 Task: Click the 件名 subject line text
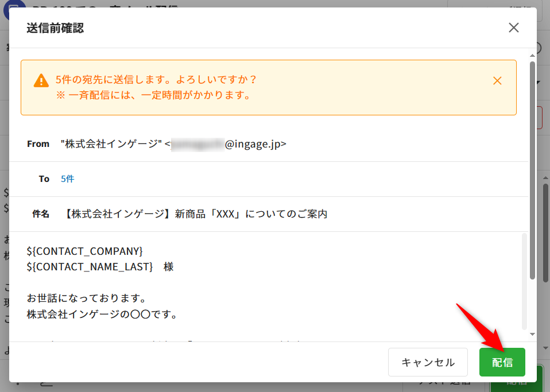[x=196, y=214]
